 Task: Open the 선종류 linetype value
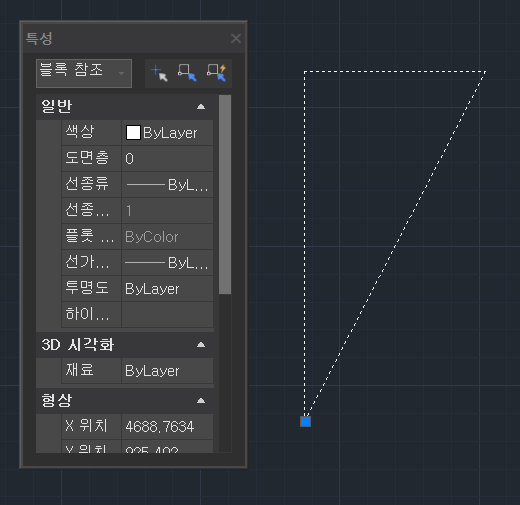point(167,185)
